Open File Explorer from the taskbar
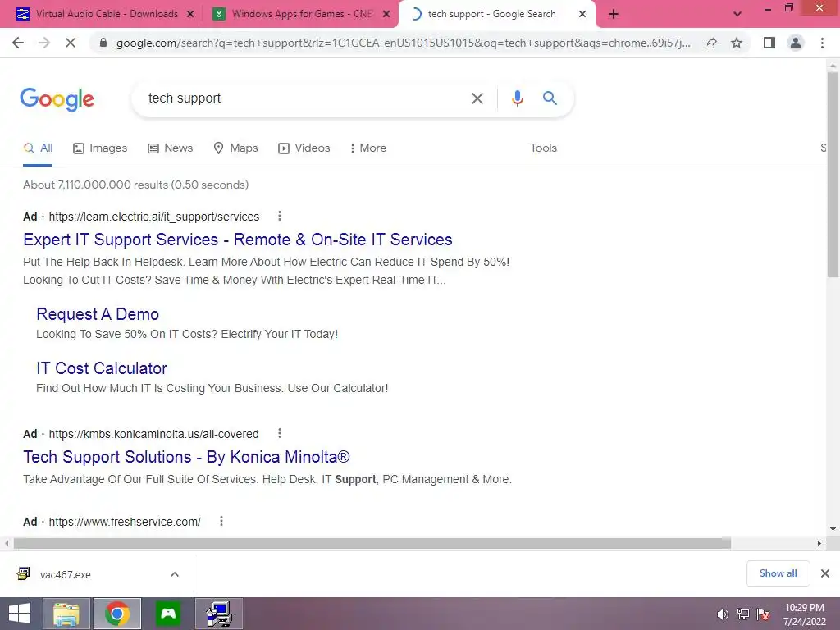 click(x=66, y=614)
